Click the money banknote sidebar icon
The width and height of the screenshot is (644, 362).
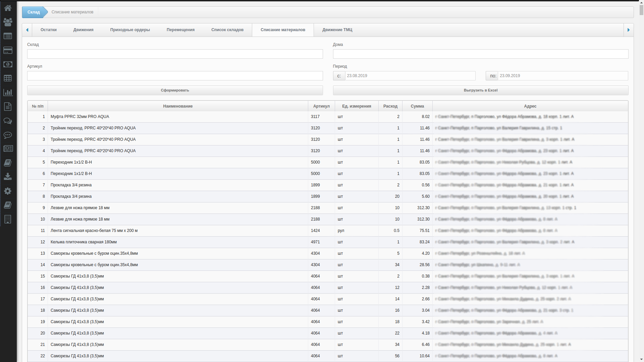pos(8,64)
